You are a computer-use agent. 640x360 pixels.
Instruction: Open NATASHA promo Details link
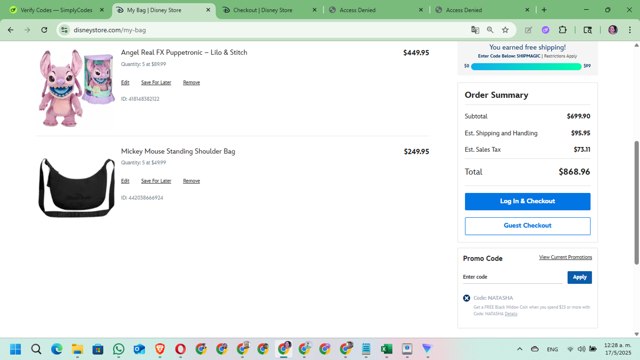(x=511, y=314)
